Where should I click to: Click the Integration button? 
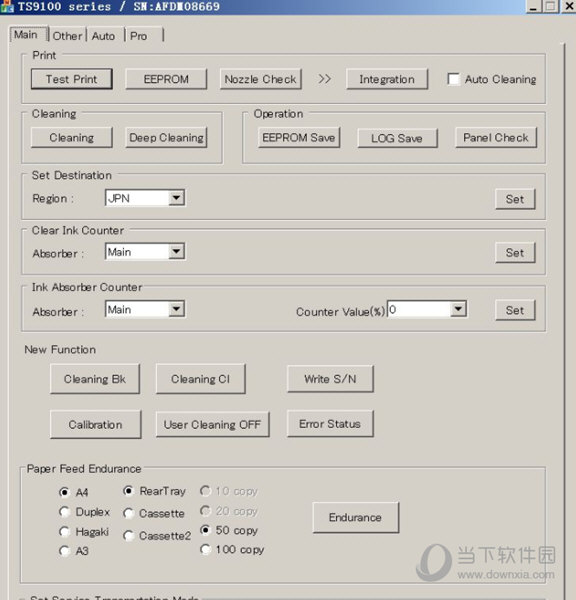[x=387, y=79]
